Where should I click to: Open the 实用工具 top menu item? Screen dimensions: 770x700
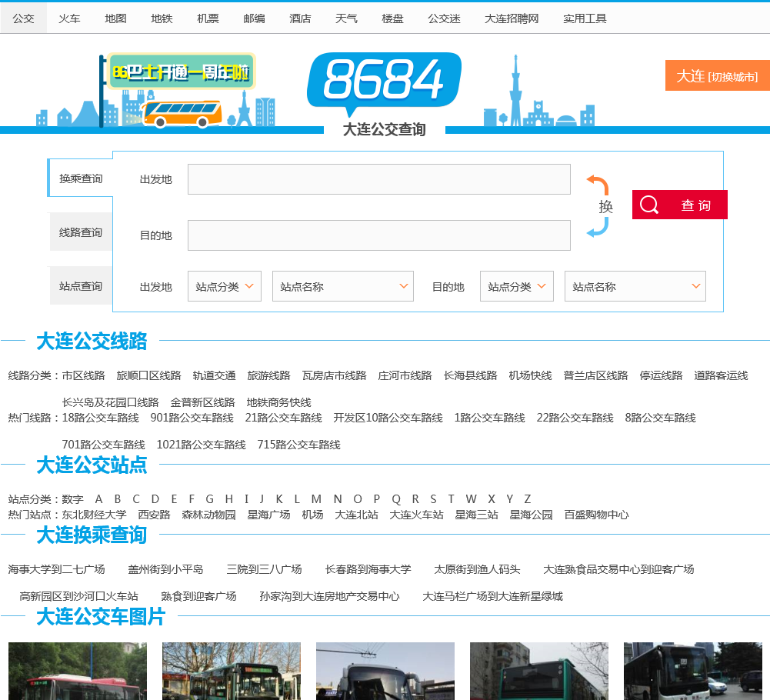585,18
